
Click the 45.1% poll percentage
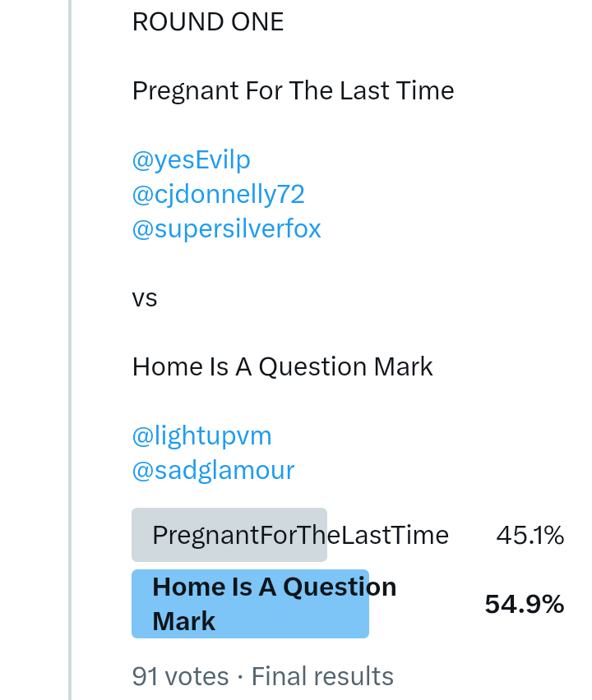coord(530,536)
